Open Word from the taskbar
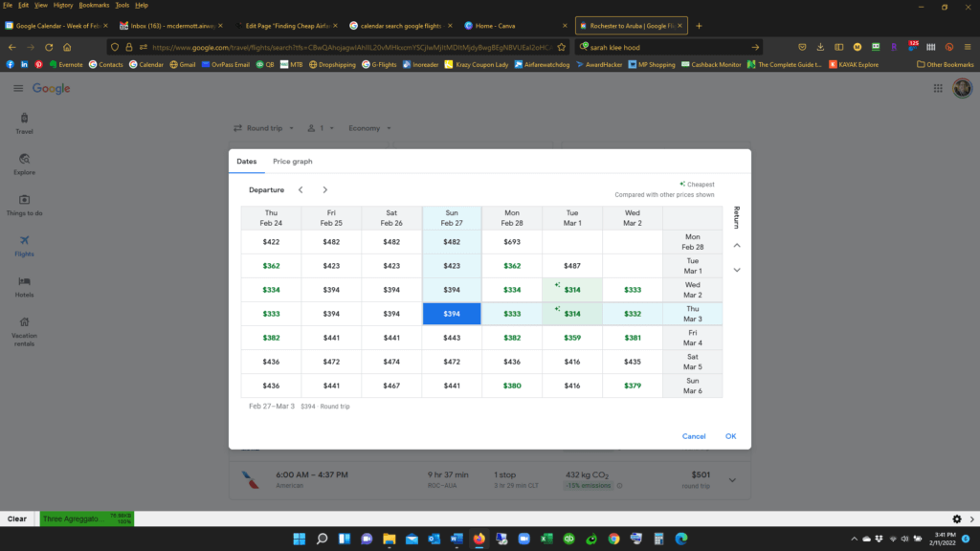The width and height of the screenshot is (980, 551). click(x=457, y=539)
